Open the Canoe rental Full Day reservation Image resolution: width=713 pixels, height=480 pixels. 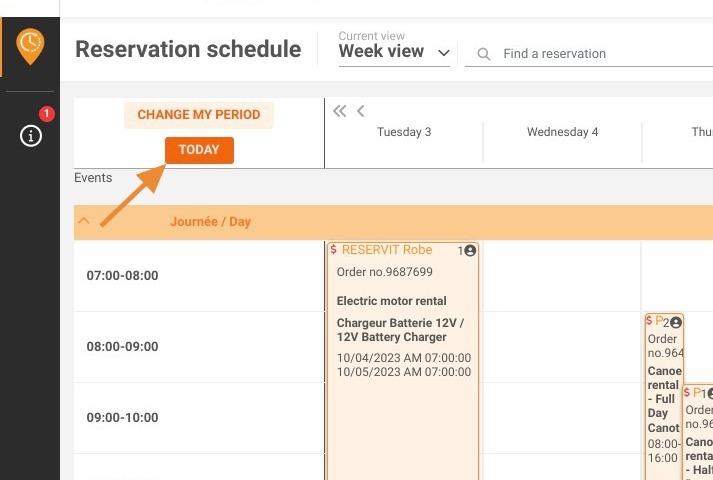[x=664, y=395]
